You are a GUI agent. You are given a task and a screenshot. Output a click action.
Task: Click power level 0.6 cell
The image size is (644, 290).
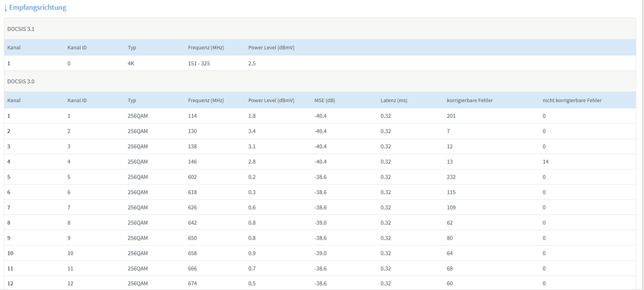252,208
